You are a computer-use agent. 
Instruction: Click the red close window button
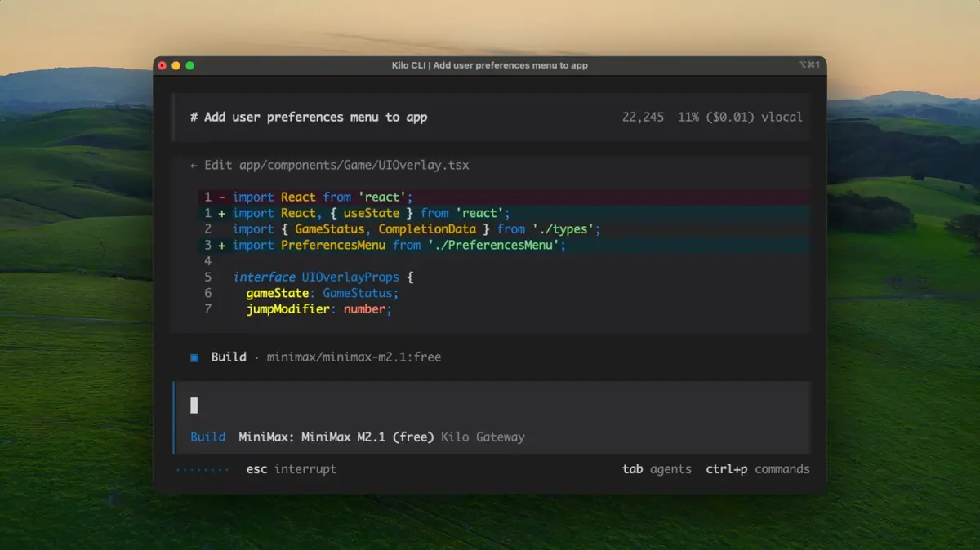coord(162,65)
